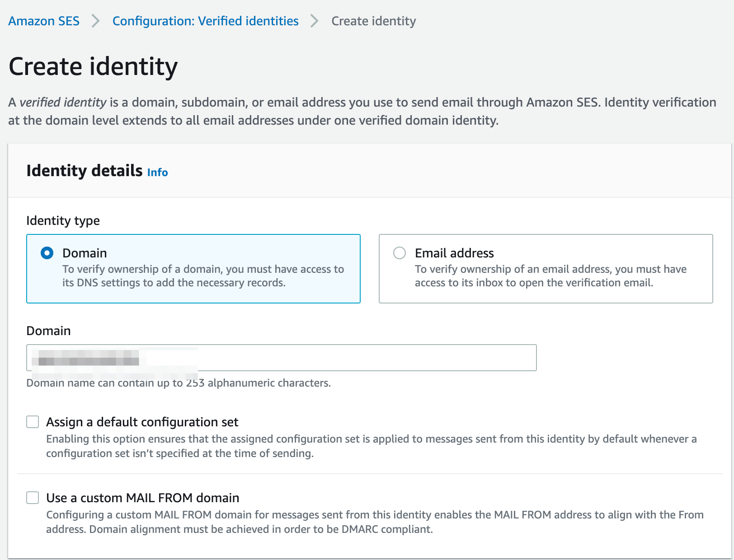This screenshot has height=560, width=734.
Task: Go to Configuration: Verified identities breadcrumb
Action: pos(206,21)
